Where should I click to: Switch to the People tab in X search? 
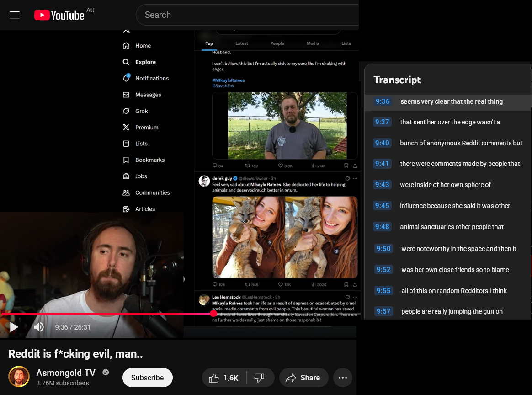pos(277,43)
